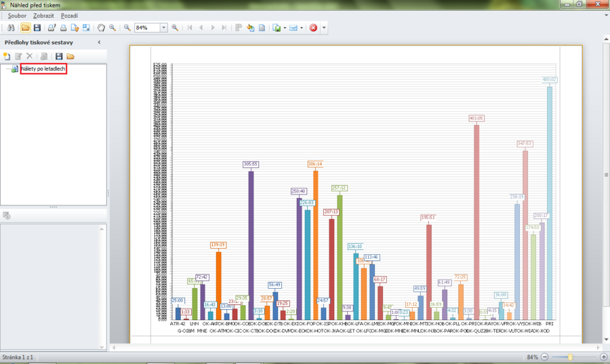Select the Hand pan tool
The width and height of the screenshot is (610, 364).
[x=101, y=28]
